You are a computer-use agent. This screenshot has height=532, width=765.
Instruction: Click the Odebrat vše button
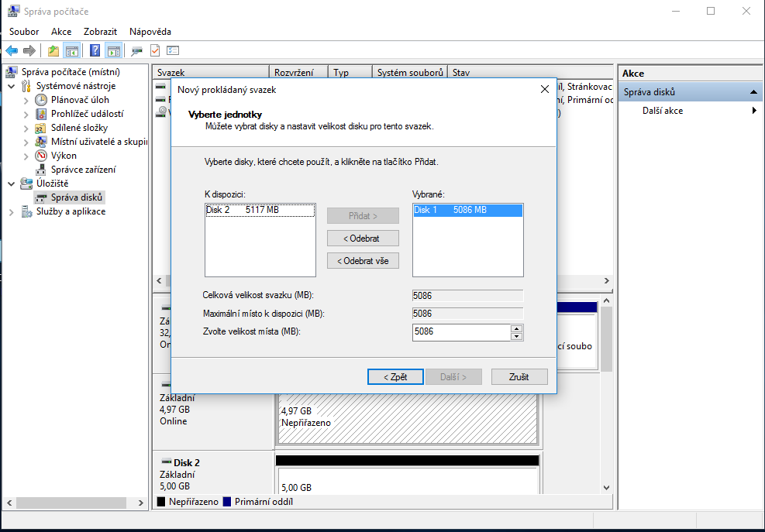coord(363,261)
